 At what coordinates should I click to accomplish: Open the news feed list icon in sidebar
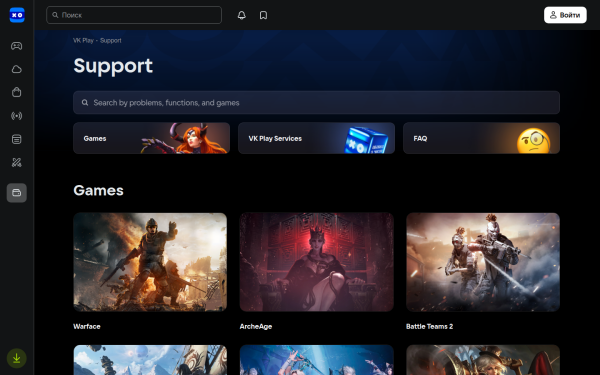(x=16, y=139)
